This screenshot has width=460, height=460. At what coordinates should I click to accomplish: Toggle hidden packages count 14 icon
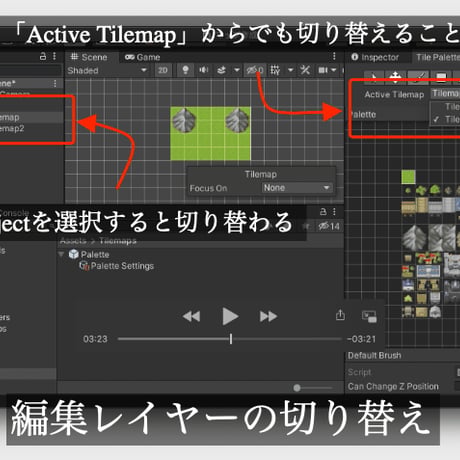[x=329, y=226]
